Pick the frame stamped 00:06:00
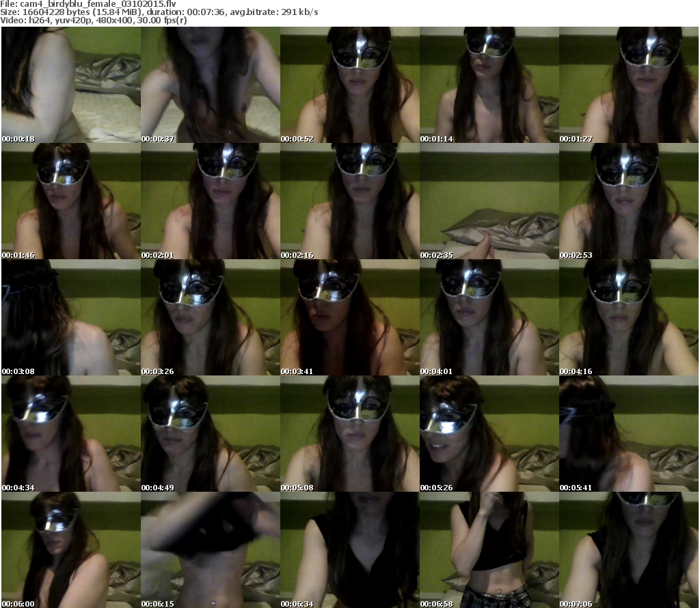The image size is (700, 608). [71, 550]
